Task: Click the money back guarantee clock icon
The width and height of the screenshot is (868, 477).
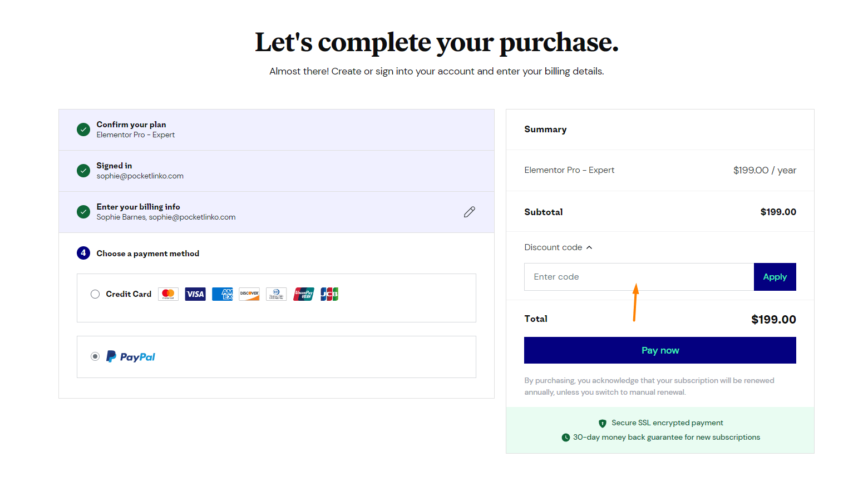Action: click(x=566, y=438)
